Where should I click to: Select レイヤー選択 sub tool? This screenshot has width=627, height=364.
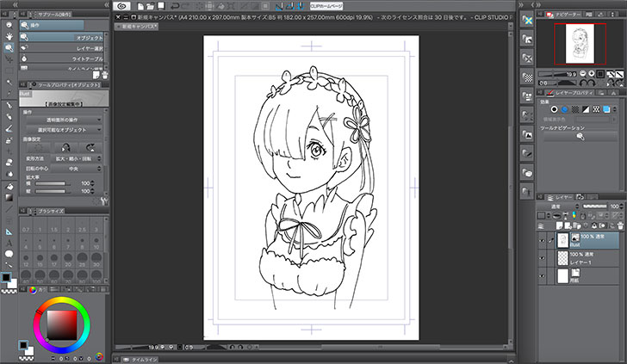click(62, 48)
